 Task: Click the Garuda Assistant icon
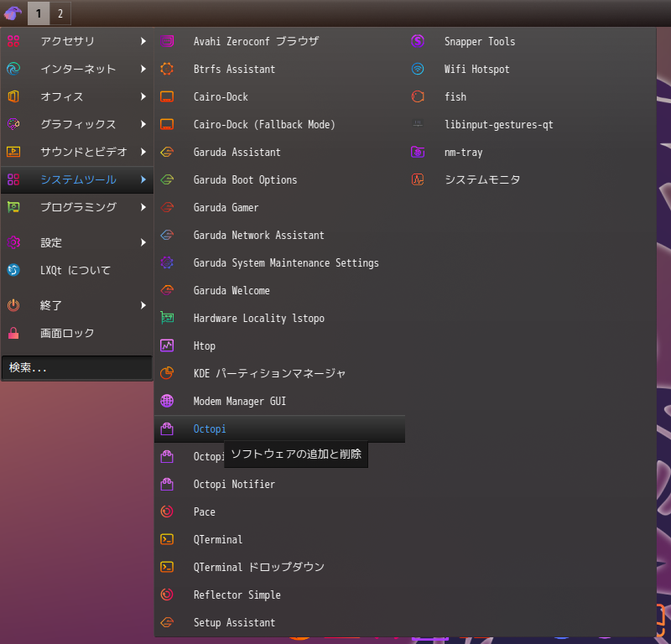tap(167, 152)
